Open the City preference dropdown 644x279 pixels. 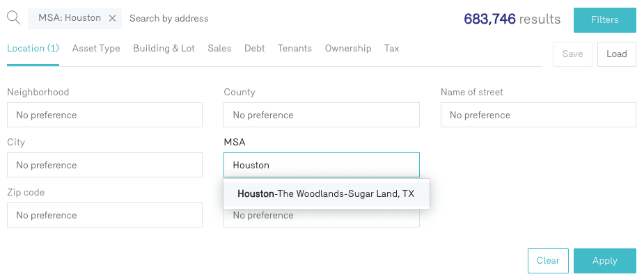pos(104,165)
